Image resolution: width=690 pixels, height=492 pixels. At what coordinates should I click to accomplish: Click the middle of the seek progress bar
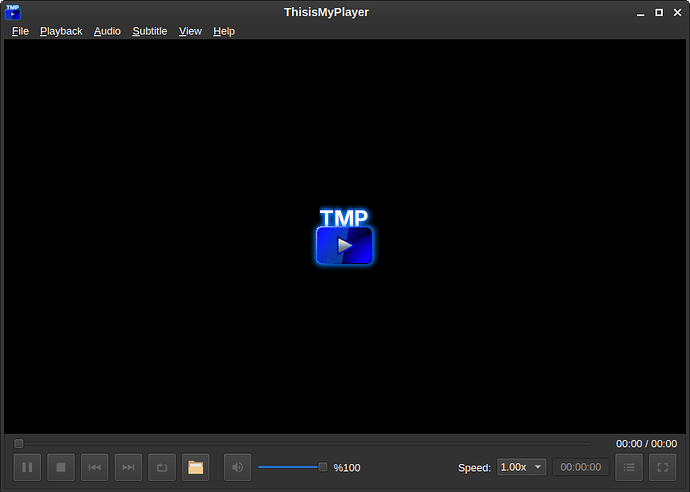tap(303, 443)
